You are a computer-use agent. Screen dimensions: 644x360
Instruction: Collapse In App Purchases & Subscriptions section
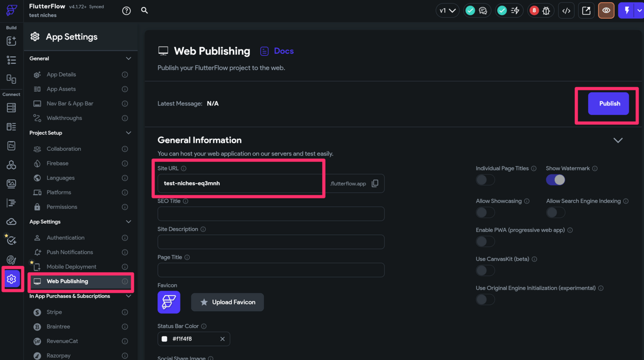tap(129, 296)
